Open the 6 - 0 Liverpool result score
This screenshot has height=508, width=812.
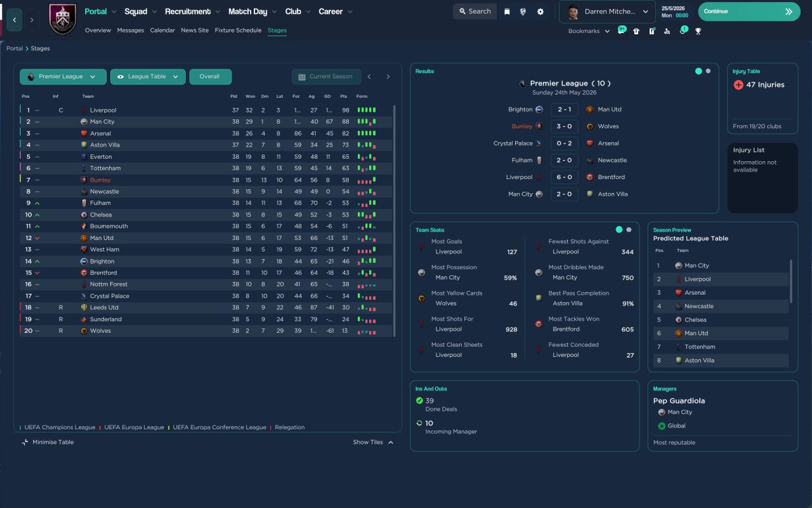pyautogui.click(x=565, y=177)
